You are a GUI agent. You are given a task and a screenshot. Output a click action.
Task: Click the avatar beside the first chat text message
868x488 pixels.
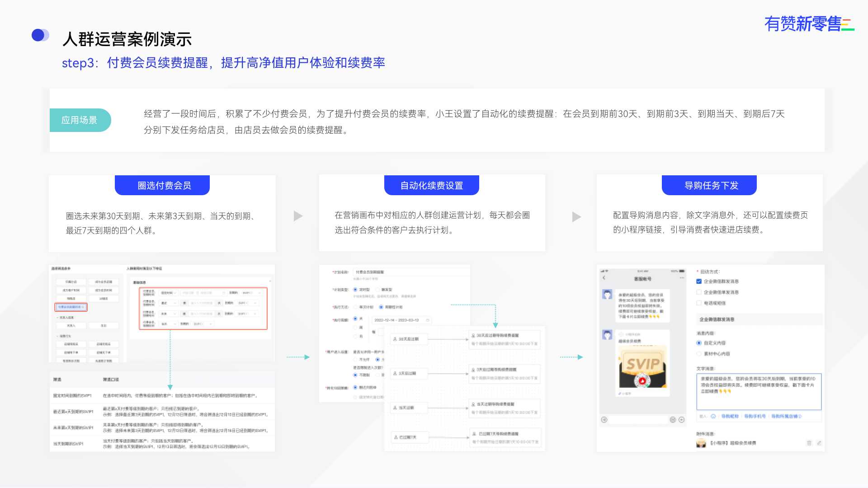[607, 295]
